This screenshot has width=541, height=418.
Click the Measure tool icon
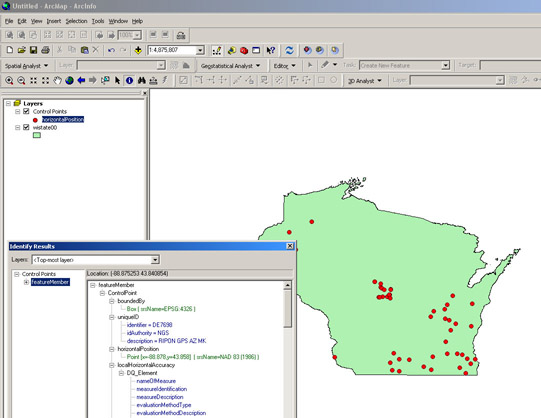point(153,80)
